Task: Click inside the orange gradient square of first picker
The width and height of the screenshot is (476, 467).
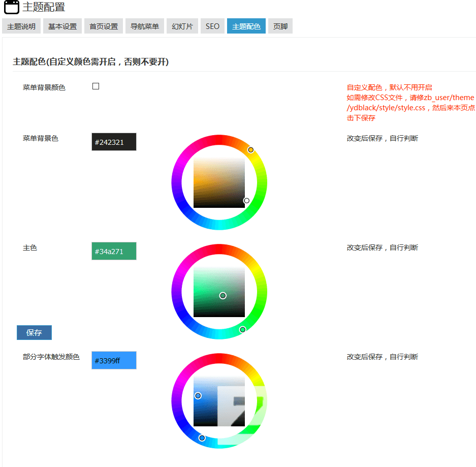Action: coord(219,182)
